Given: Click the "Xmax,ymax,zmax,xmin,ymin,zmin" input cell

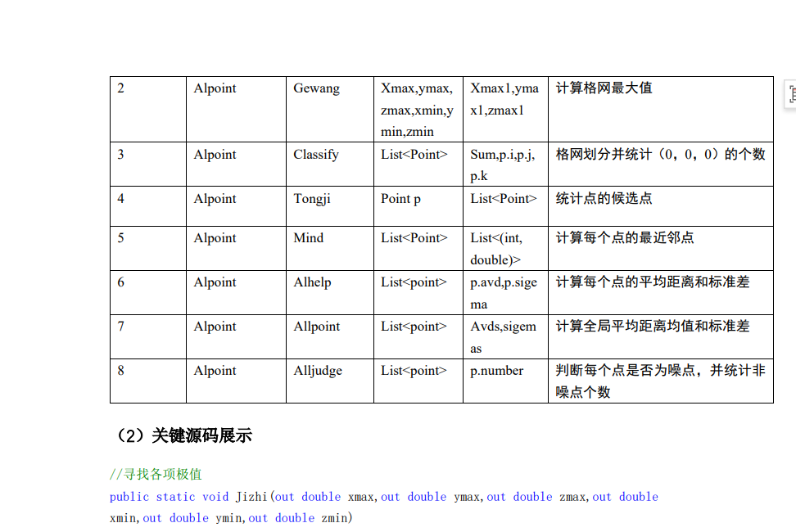Looking at the screenshot, I should [418, 110].
